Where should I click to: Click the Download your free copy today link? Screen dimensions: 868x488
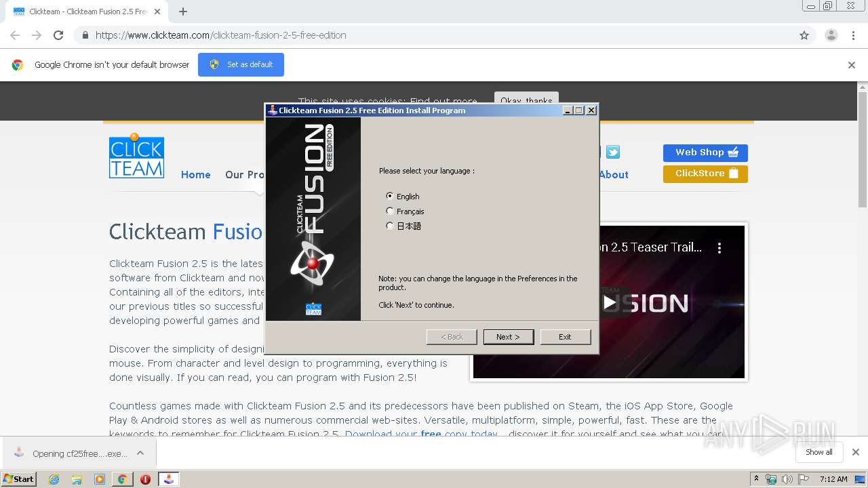click(420, 434)
